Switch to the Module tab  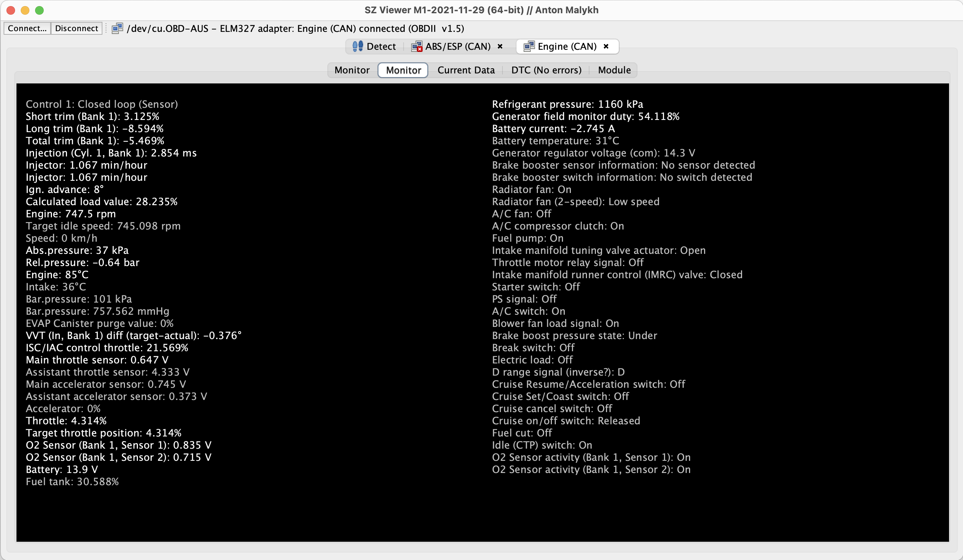click(614, 70)
